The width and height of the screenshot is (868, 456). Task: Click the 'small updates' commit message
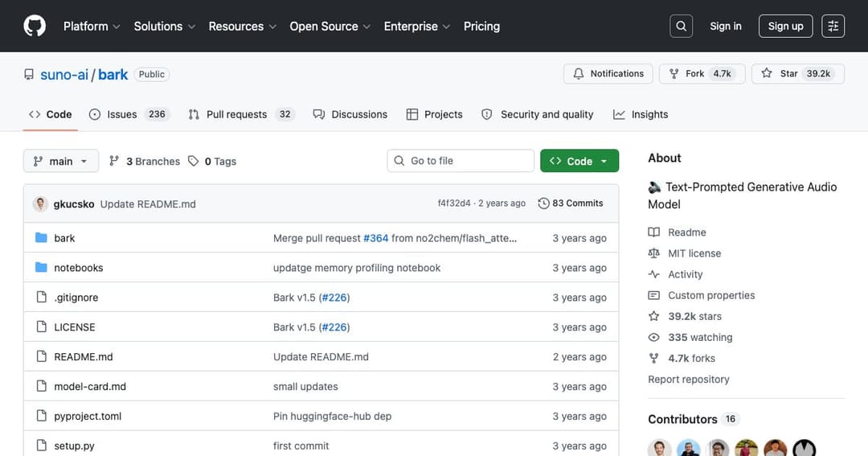tap(305, 386)
